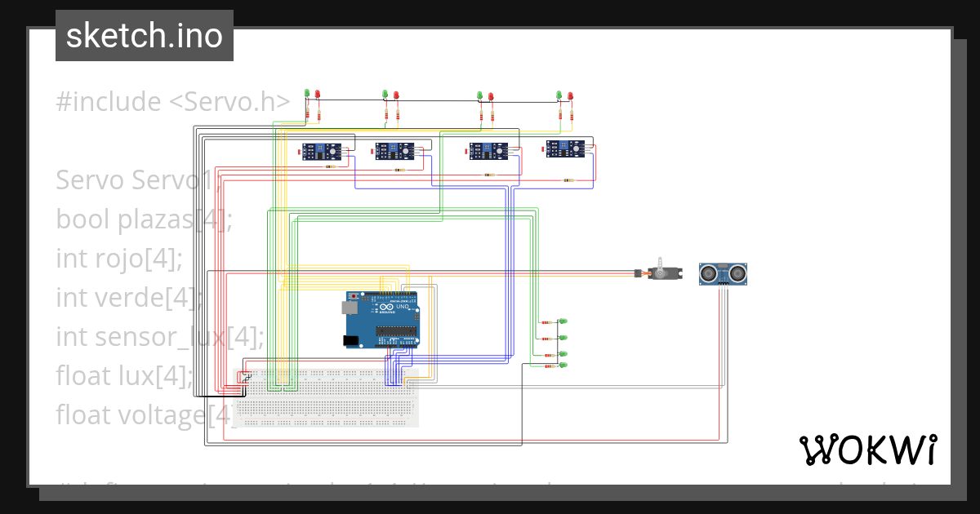Select the leftmost green LED in the top row
The image size is (980, 514).
306,91
